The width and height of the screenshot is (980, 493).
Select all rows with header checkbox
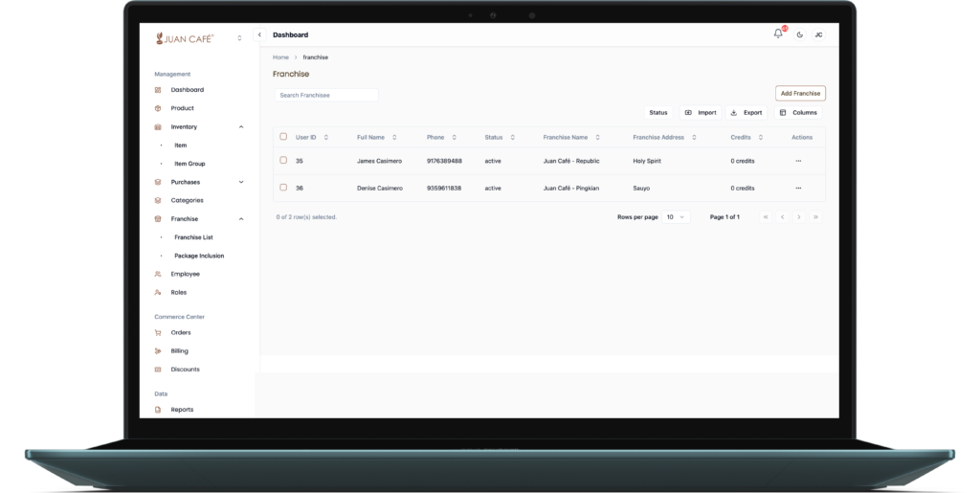283,137
